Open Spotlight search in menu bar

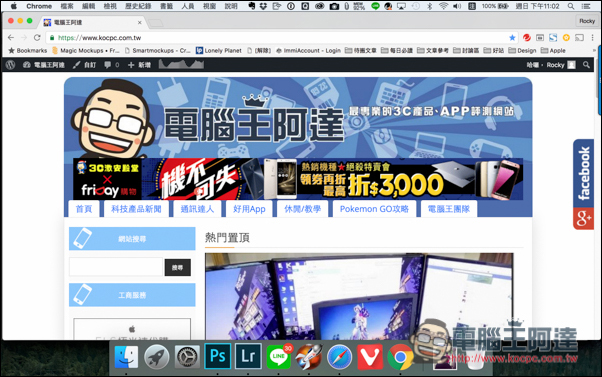571,6
